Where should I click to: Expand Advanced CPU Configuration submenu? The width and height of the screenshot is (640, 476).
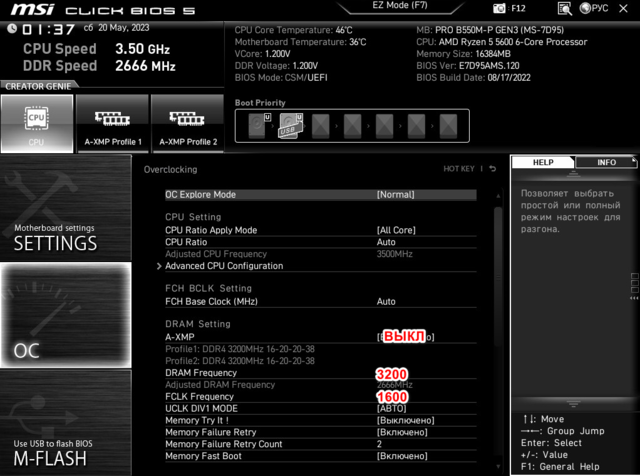(x=224, y=266)
